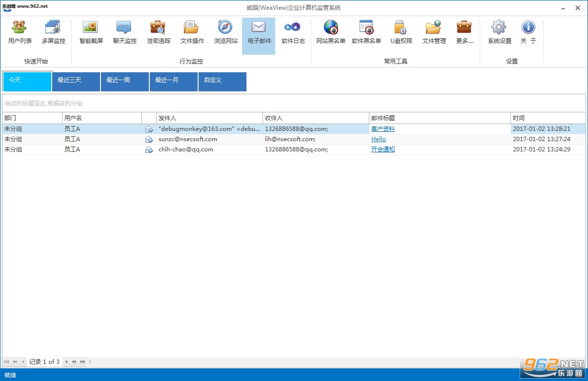Switch to the 最近一周 tab
The image size is (588, 381).
coord(125,82)
